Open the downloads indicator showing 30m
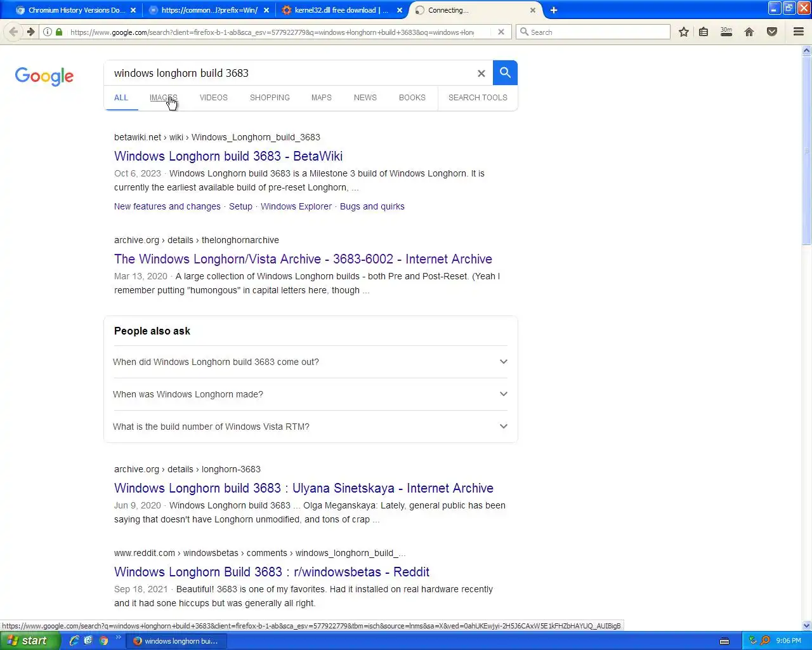 click(x=726, y=32)
